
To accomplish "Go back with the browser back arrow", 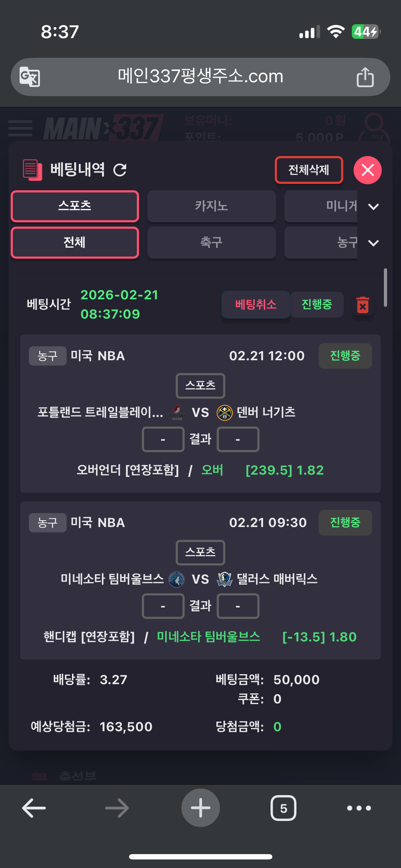I will 34,808.
